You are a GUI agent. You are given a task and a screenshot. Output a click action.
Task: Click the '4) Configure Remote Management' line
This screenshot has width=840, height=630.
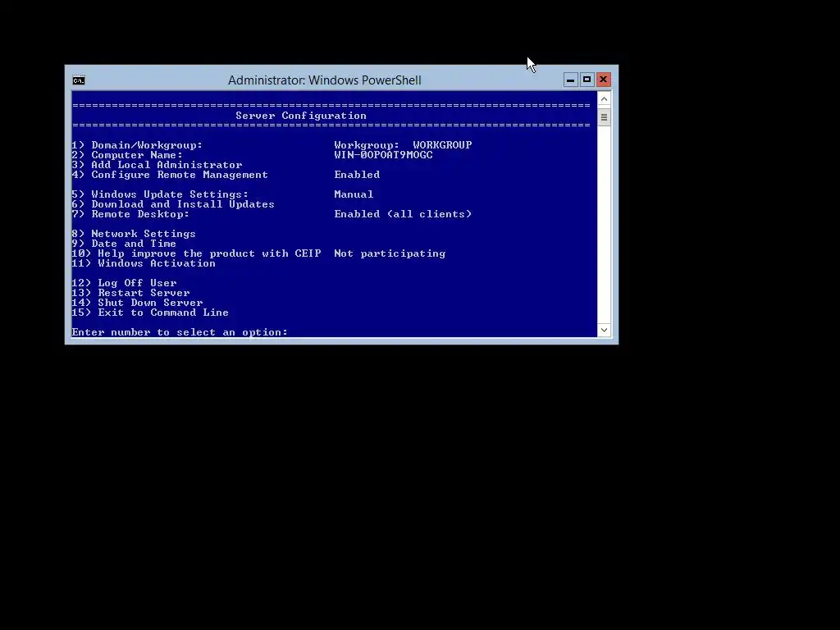click(x=170, y=175)
